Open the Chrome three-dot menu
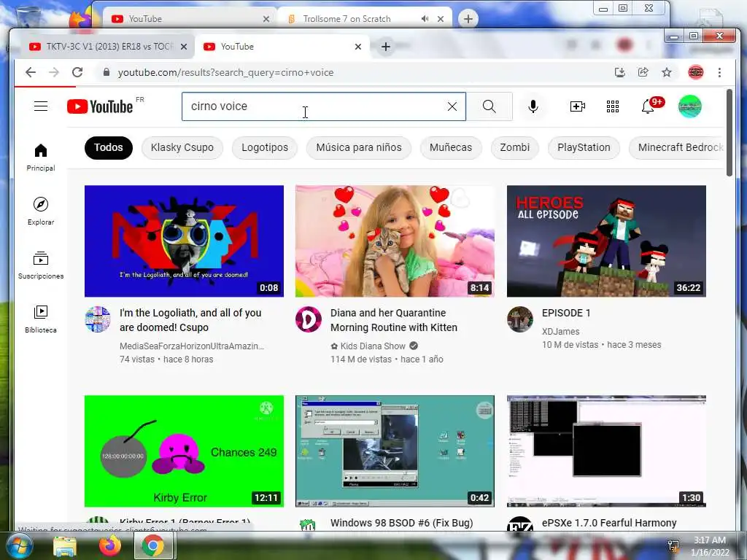Image resolution: width=747 pixels, height=560 pixels. (719, 72)
